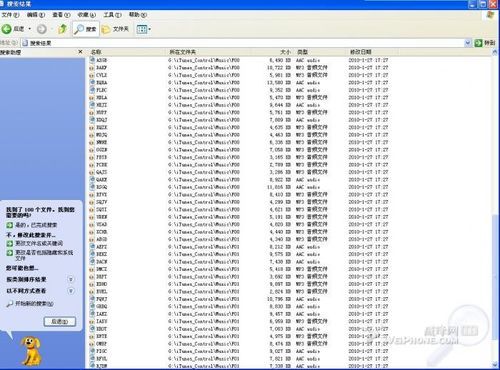This screenshot has height=370, width=500.
Task: Sort by the 名称 column header
Action: [128, 52]
